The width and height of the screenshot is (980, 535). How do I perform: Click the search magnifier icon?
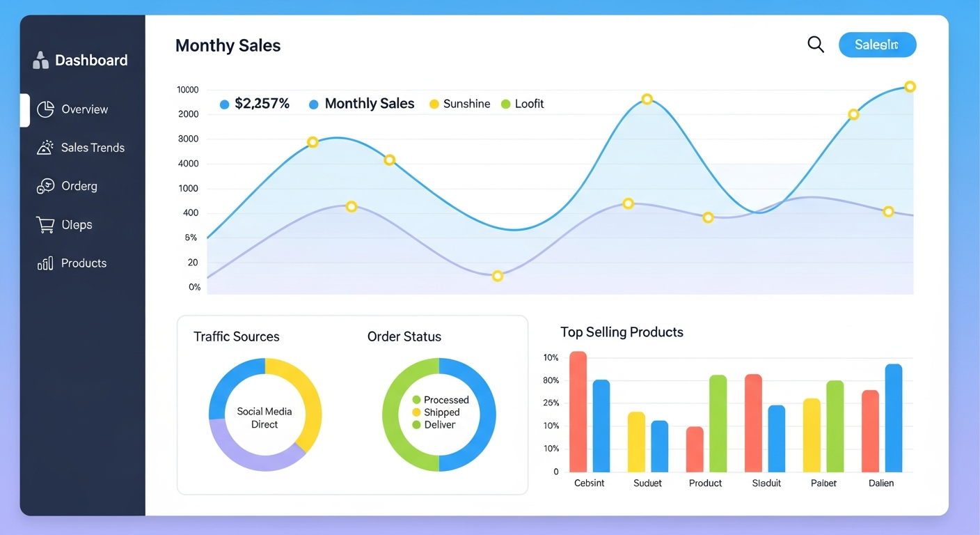815,45
